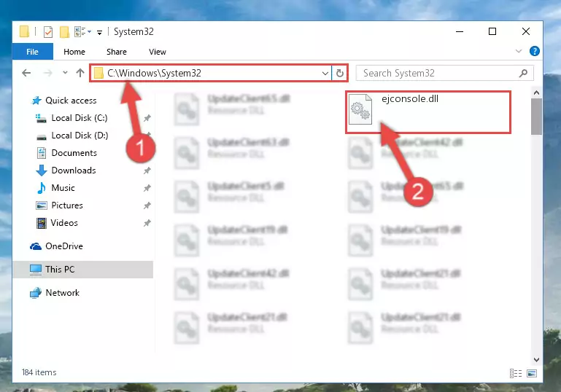
Task: Refresh the System32 folder
Action: click(x=340, y=74)
